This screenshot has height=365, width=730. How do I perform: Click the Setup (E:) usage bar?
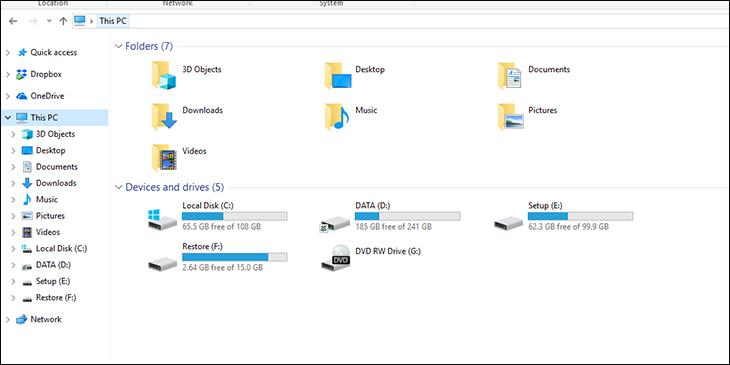coord(580,216)
